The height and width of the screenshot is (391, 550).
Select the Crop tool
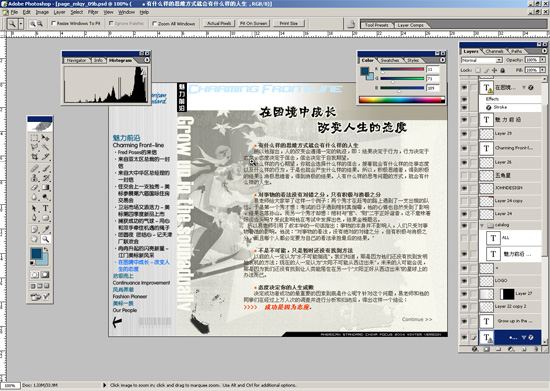coord(34,156)
